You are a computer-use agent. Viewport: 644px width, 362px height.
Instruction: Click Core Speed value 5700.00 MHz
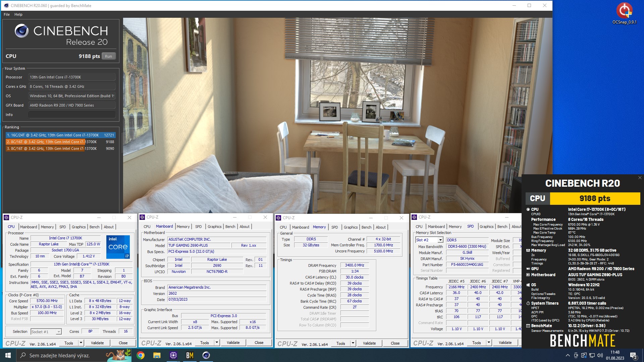(x=47, y=301)
